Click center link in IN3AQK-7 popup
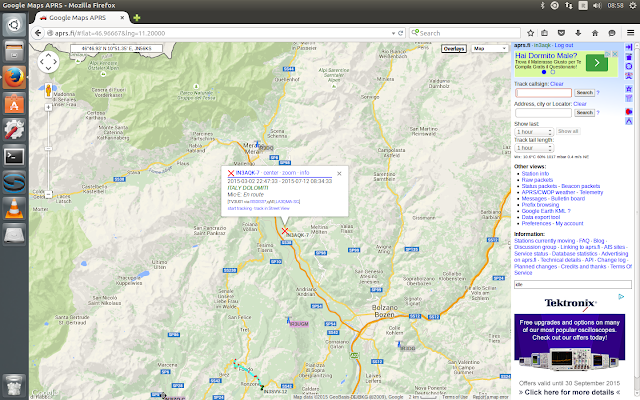 pyautogui.click(x=271, y=173)
